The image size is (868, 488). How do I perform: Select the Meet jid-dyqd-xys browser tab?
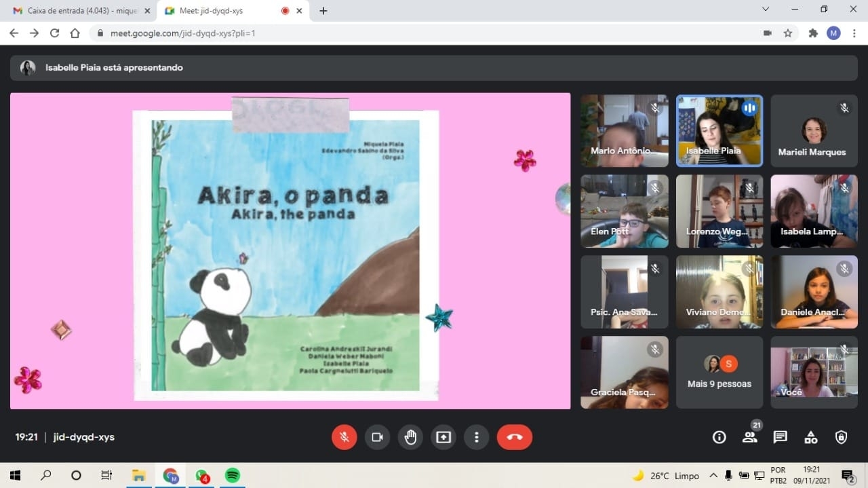224,11
